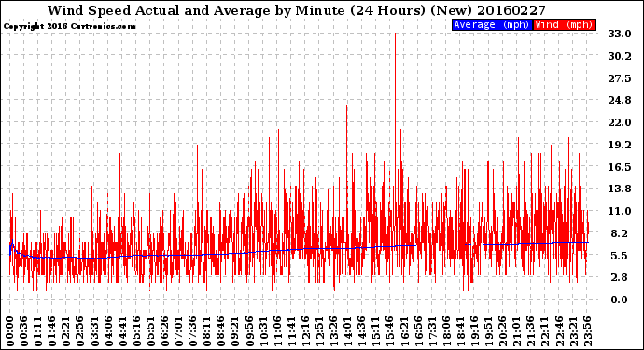Click the 07:01 time axis label
The width and height of the screenshot is (644, 350).
[179, 331]
